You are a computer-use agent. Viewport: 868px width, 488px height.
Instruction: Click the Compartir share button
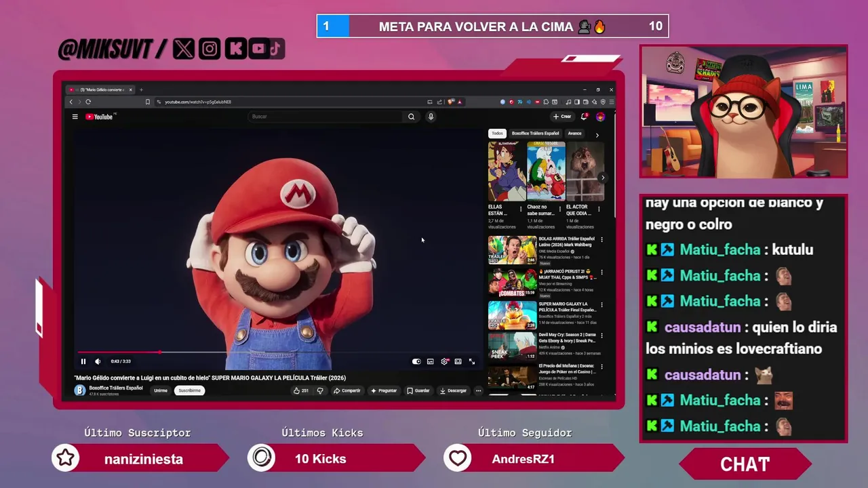[x=347, y=390]
